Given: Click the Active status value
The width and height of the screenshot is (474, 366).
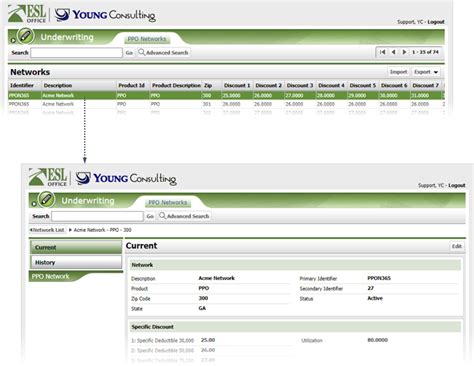Looking at the screenshot, I should 375,298.
